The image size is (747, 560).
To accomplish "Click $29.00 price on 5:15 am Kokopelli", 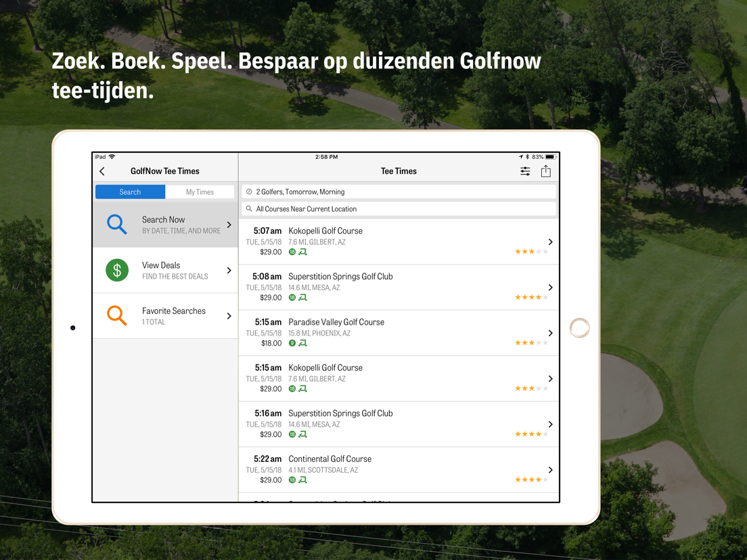I will click(x=271, y=389).
